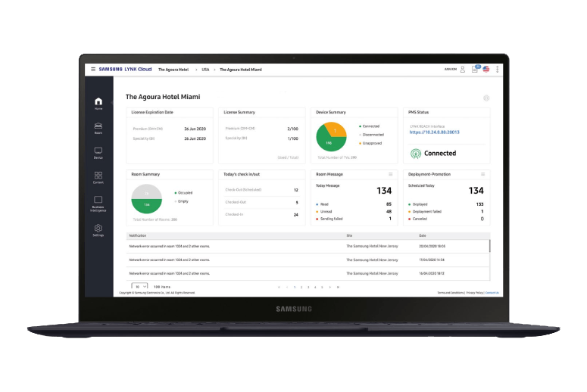
Task: Open the notifications icon with badge
Action: click(x=475, y=69)
